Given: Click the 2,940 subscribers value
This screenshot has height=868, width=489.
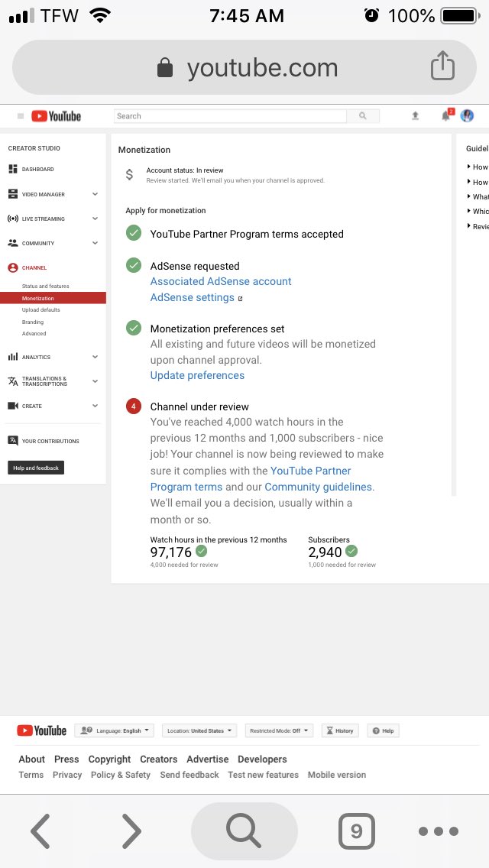Looking at the screenshot, I should pyautogui.click(x=325, y=552).
